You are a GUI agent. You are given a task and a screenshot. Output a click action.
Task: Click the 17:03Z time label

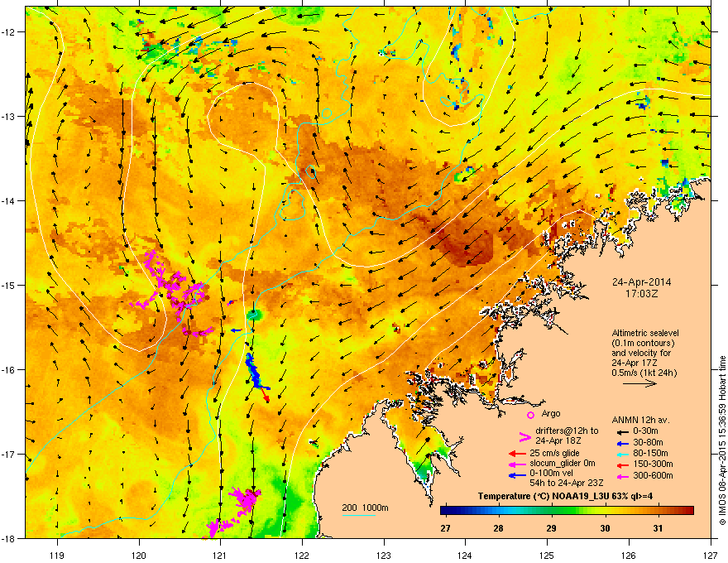(x=642, y=294)
